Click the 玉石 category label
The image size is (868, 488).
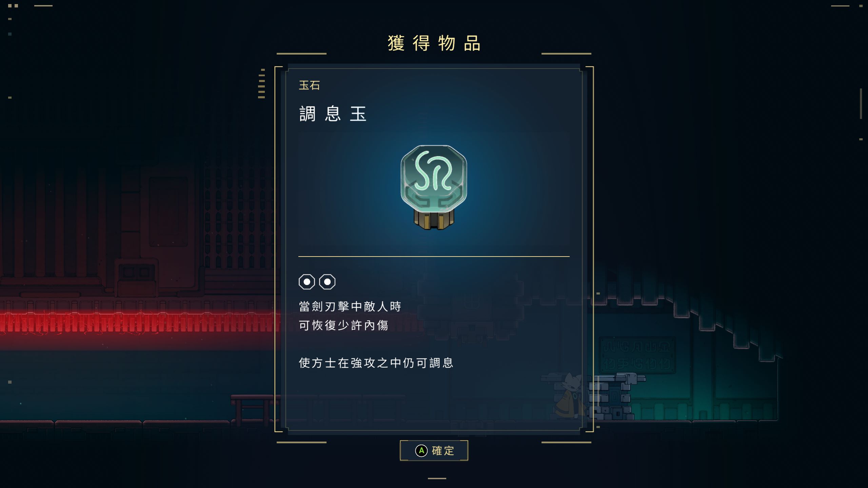pyautogui.click(x=309, y=85)
